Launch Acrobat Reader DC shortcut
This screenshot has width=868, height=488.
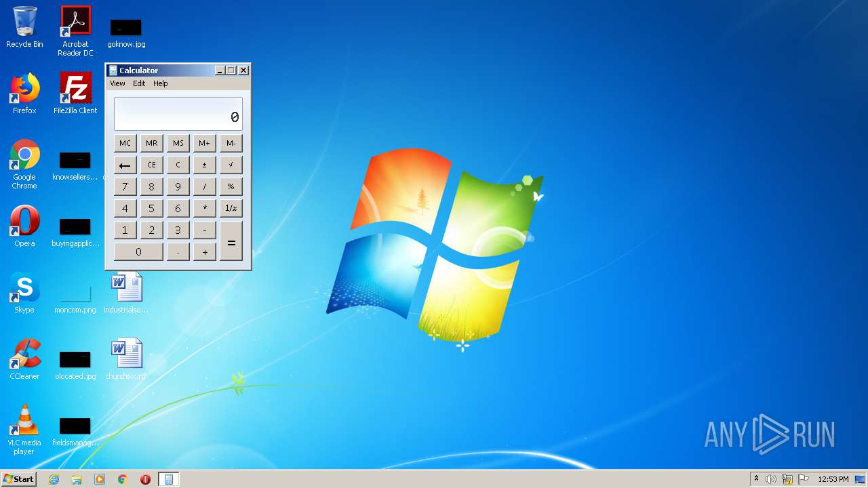tap(75, 31)
